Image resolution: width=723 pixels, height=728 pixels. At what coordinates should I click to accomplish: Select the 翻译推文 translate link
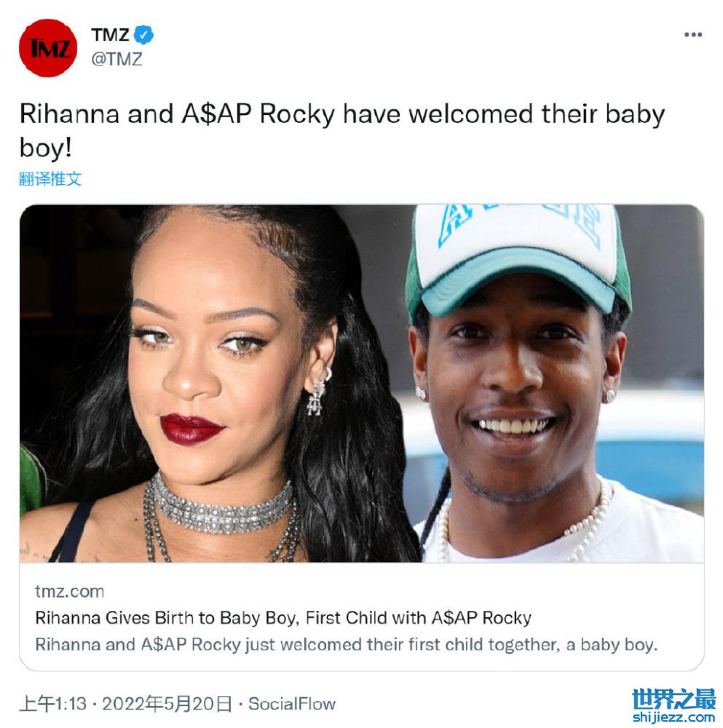[50, 179]
